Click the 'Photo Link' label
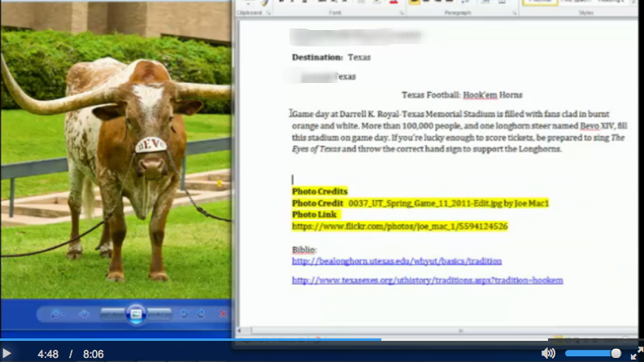 pos(314,215)
